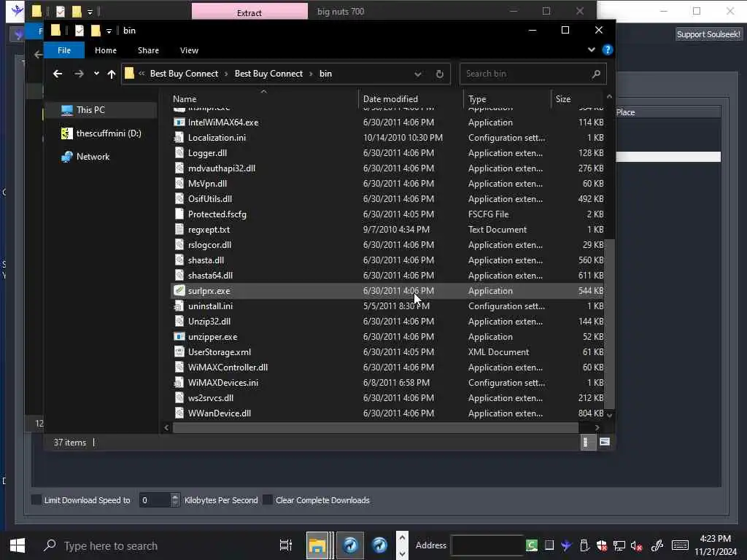The width and height of the screenshot is (747, 560).
Task: Open the File menu in bin window
Action: [64, 50]
